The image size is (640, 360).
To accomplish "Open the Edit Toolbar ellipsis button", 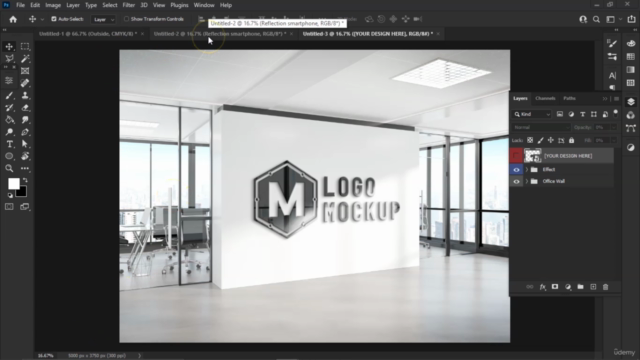I will coord(25,168).
